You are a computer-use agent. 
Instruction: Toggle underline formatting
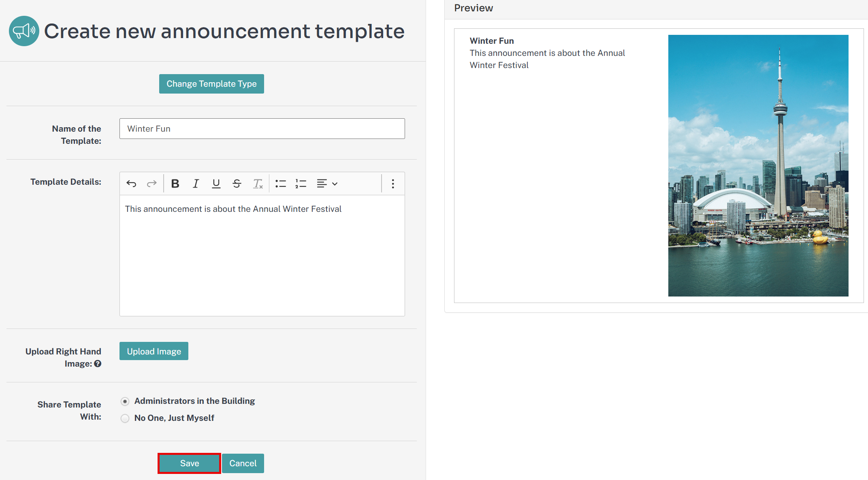216,184
